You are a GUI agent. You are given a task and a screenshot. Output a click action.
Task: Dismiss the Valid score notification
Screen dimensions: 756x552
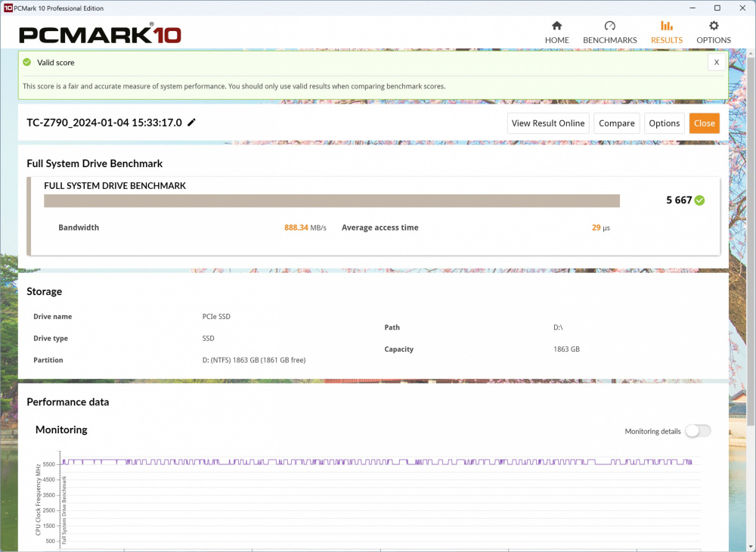pos(717,62)
